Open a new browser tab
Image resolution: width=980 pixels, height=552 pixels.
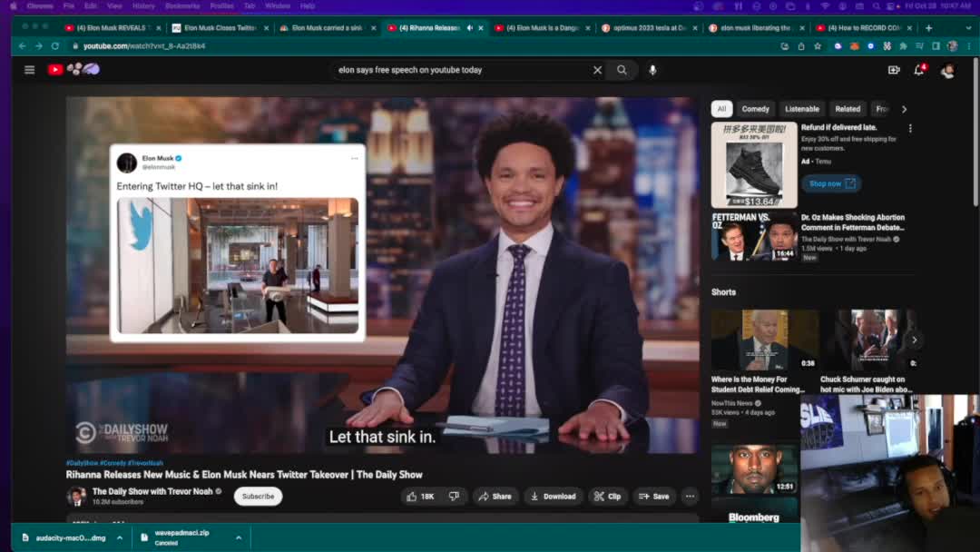pyautogui.click(x=929, y=28)
